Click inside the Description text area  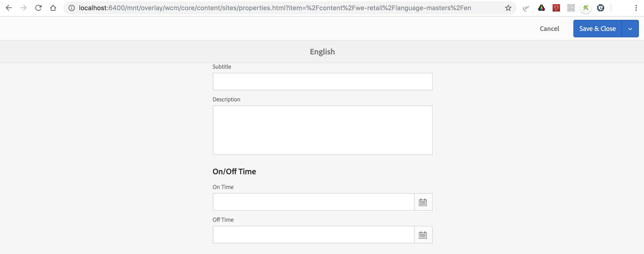(322, 130)
